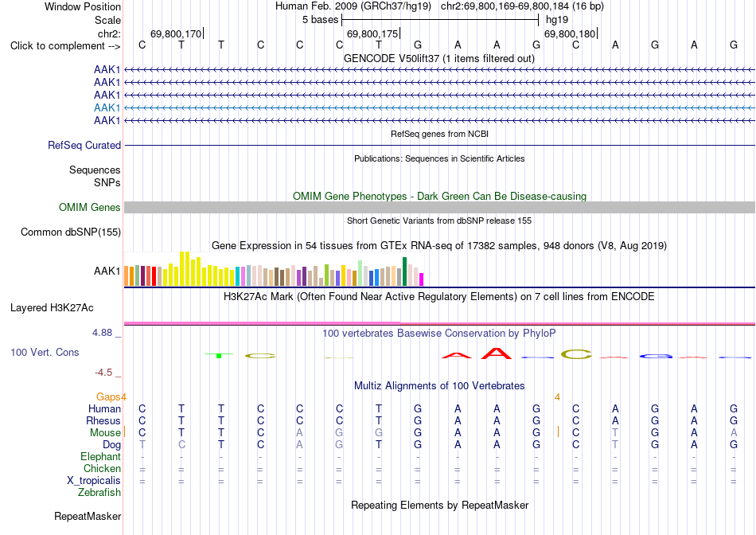Screen dimensions: 756x535
Task: Open the GENCODE V50lift37 track title
Action: (439, 59)
